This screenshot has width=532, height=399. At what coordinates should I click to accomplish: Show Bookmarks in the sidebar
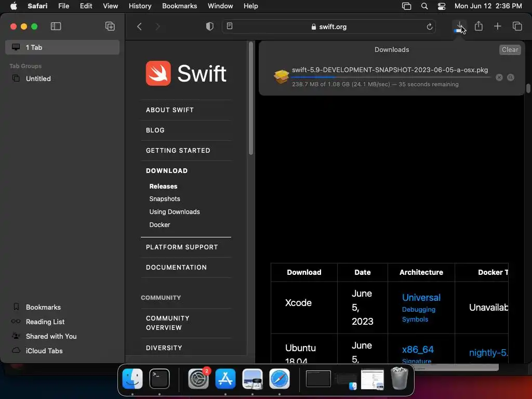43,307
